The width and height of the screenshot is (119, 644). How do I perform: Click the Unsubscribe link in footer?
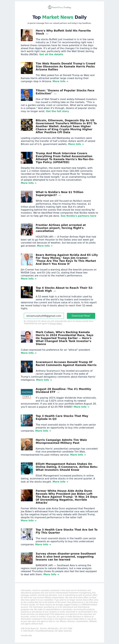26,635
